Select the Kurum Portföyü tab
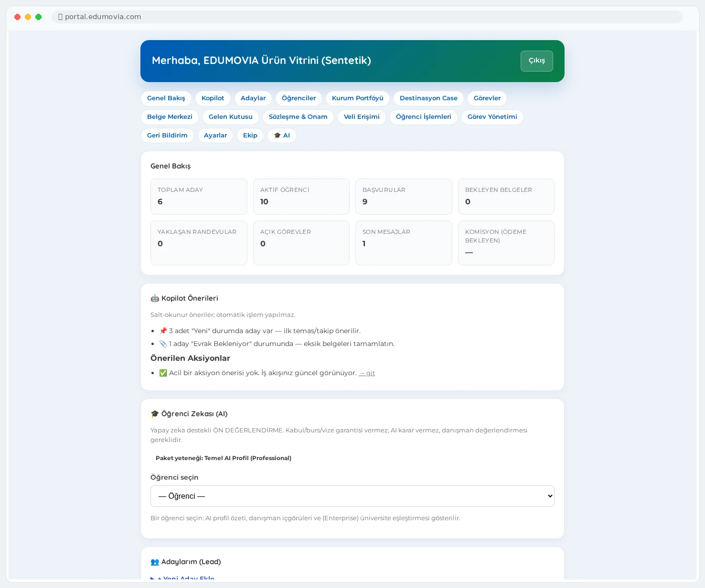The image size is (705, 588). [x=357, y=98]
